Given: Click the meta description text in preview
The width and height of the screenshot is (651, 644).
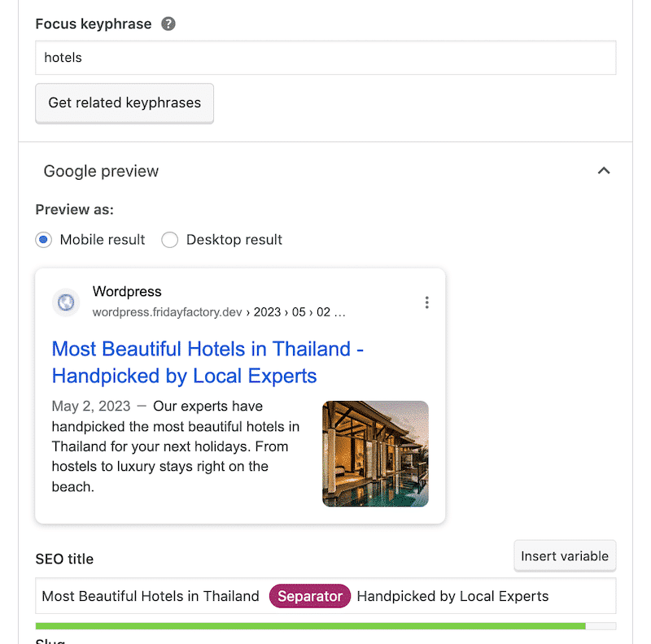Looking at the screenshot, I should 176,446.
